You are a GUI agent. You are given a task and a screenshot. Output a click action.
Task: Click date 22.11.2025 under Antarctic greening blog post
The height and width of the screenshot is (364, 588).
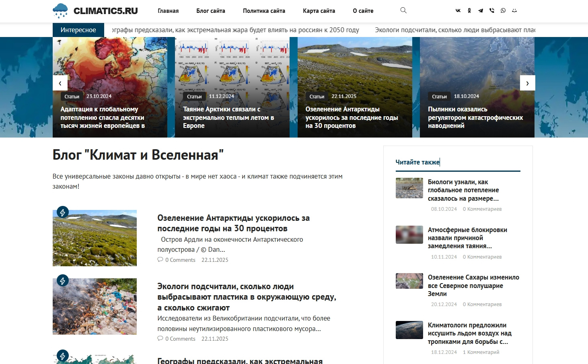click(215, 260)
